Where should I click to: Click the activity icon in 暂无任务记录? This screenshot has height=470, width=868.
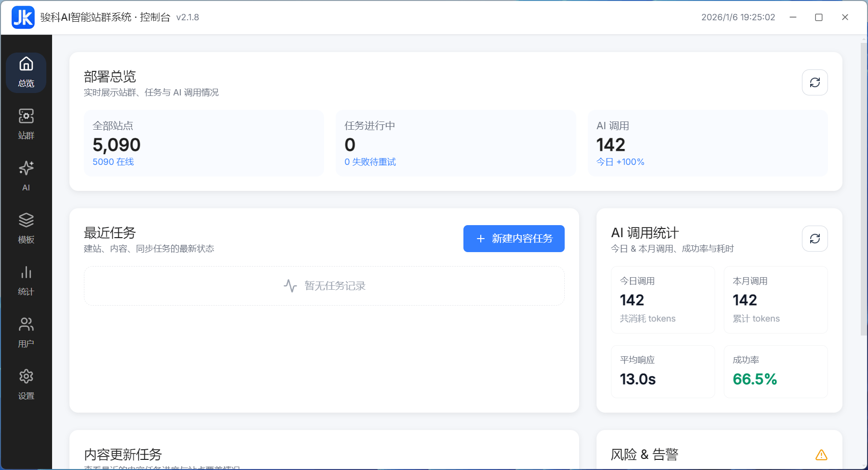point(290,285)
